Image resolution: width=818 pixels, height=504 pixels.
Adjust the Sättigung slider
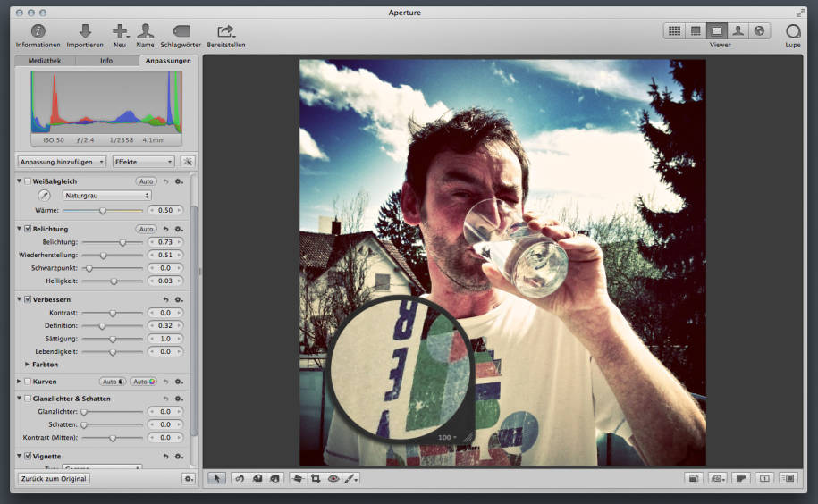[x=112, y=339]
